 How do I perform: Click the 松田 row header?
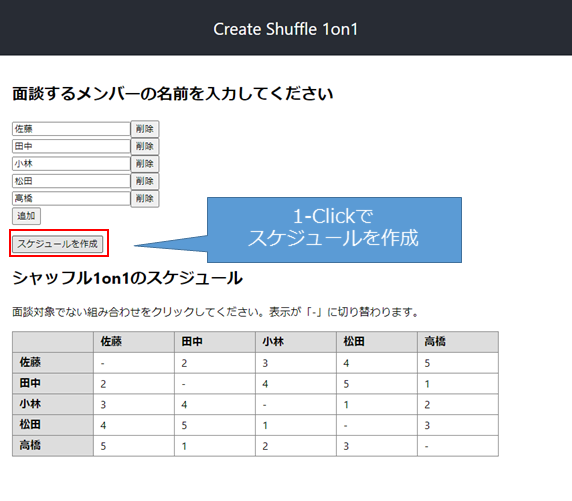click(53, 425)
